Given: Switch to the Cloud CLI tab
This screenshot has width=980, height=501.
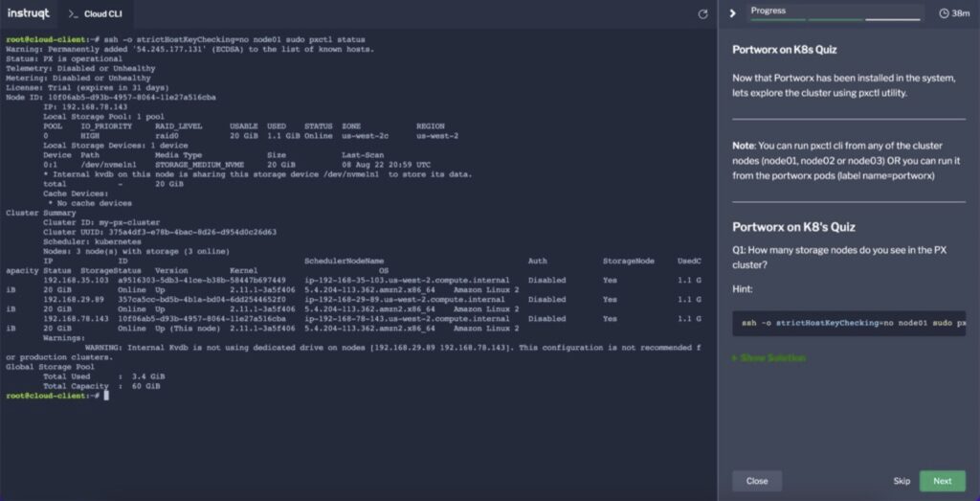Looking at the screenshot, I should click(101, 14).
